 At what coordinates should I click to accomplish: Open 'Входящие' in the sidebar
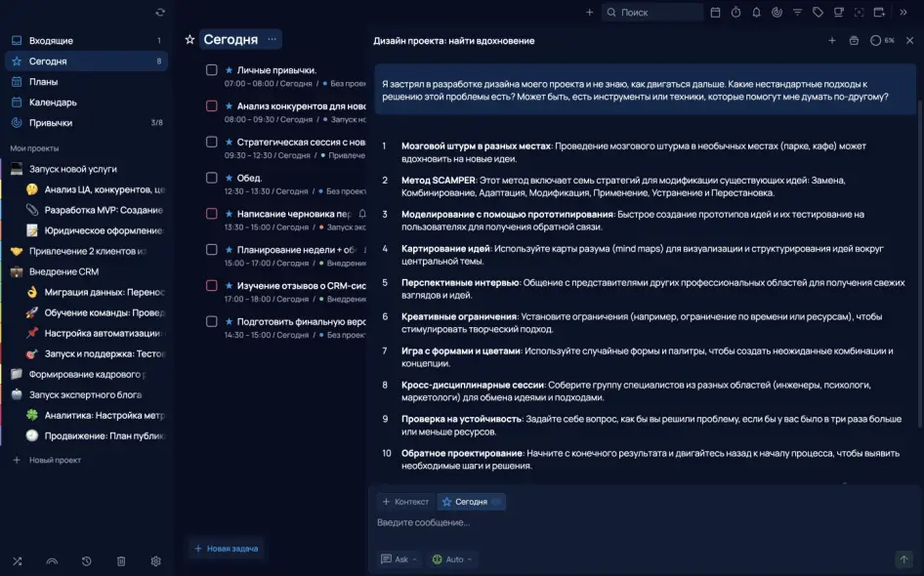(x=51, y=41)
